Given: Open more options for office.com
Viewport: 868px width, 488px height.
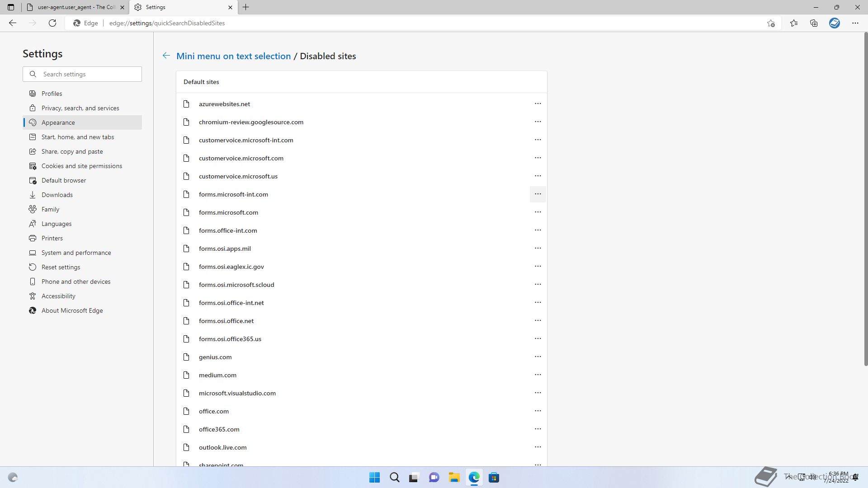Looking at the screenshot, I should [538, 411].
